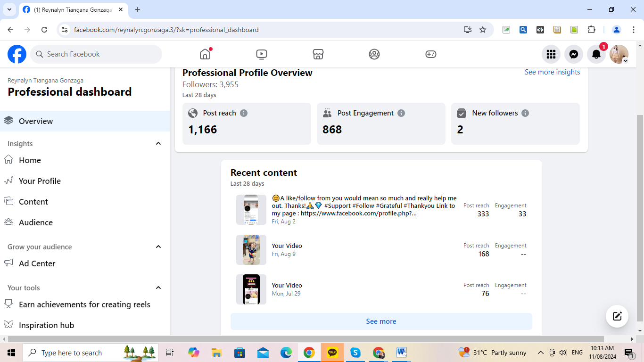
Task: Open the notifications bell
Action: [x=596, y=54]
